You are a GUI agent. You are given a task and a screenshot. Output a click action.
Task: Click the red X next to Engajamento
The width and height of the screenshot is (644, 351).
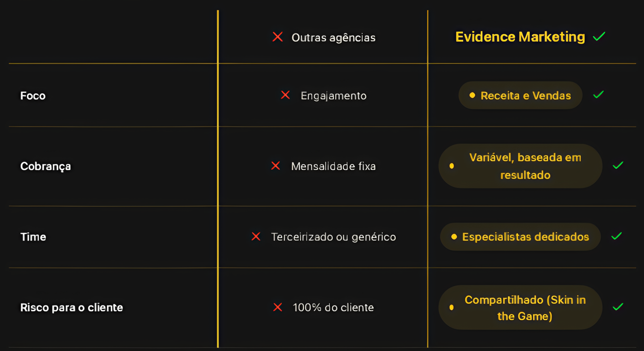(x=285, y=95)
